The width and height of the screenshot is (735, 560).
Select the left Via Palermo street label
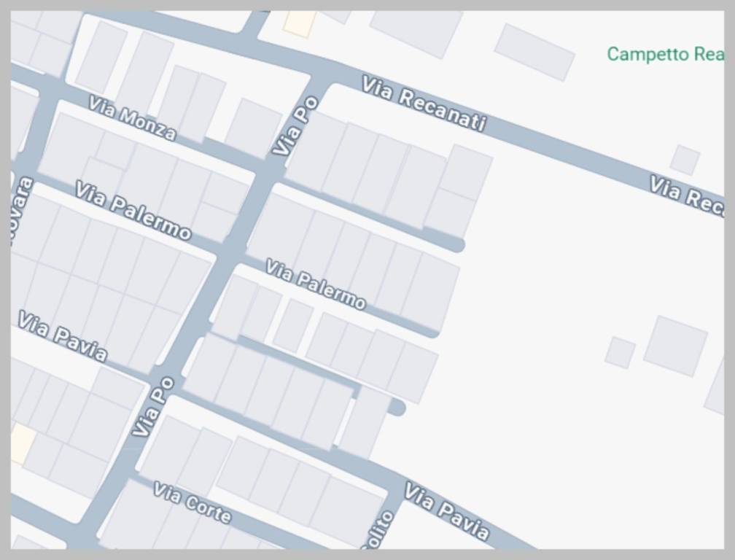coord(133,211)
